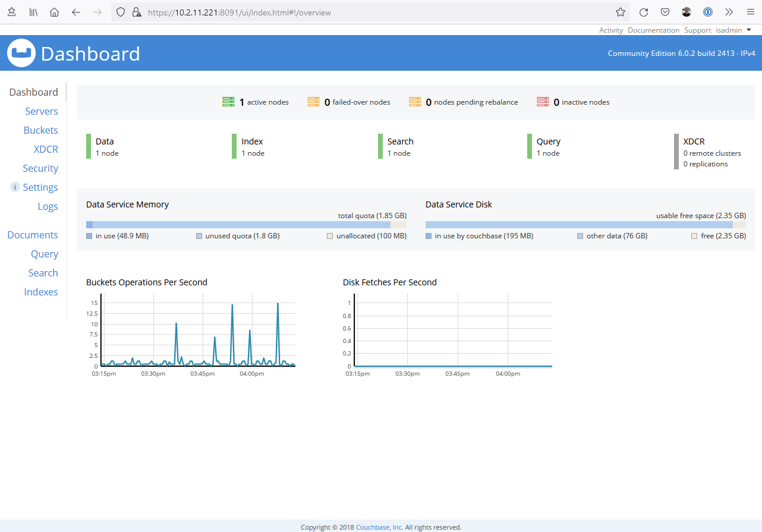
Task: Expand more browser tools chevron
Action: pyautogui.click(x=729, y=12)
